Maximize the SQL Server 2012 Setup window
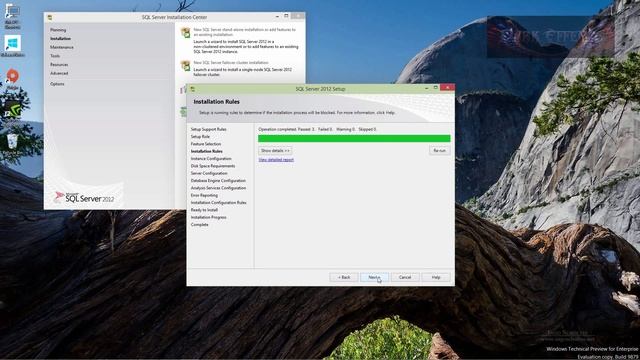Screen dimensions: 640x360 coord(436,88)
